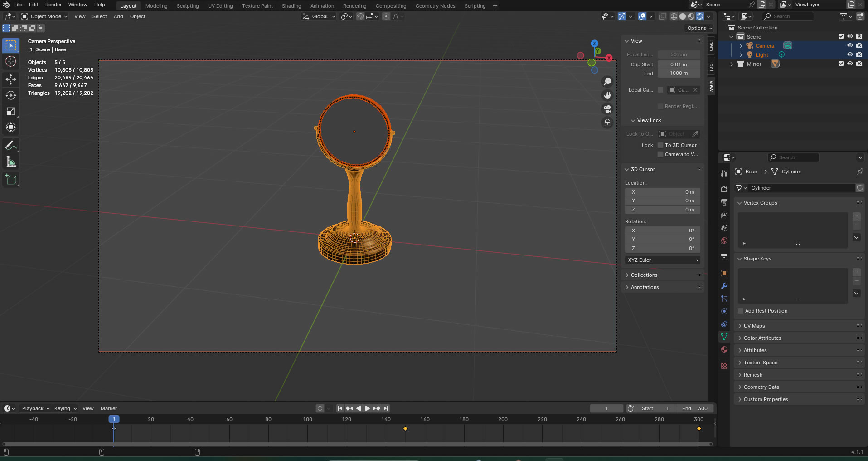The width and height of the screenshot is (868, 461).
Task: Pin the properties editor context
Action: pos(860,172)
